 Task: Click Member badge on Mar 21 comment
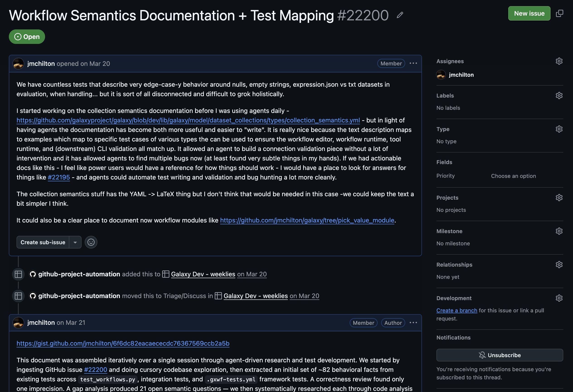pos(364,323)
